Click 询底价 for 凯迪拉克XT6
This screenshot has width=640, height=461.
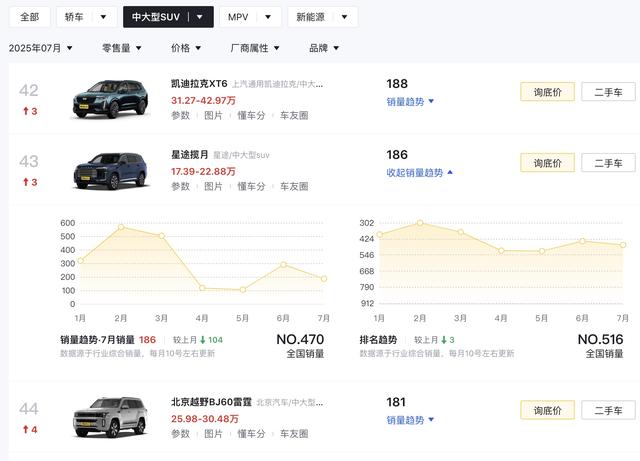[x=547, y=92]
